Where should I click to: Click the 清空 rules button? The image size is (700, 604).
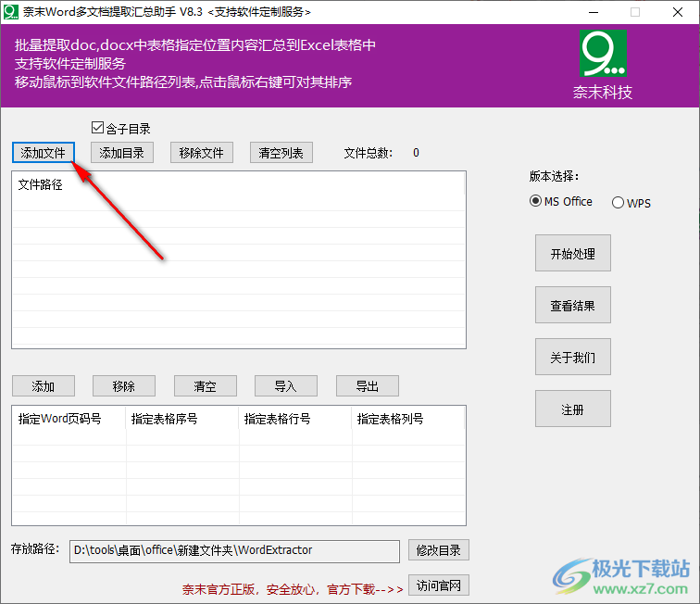pos(205,386)
